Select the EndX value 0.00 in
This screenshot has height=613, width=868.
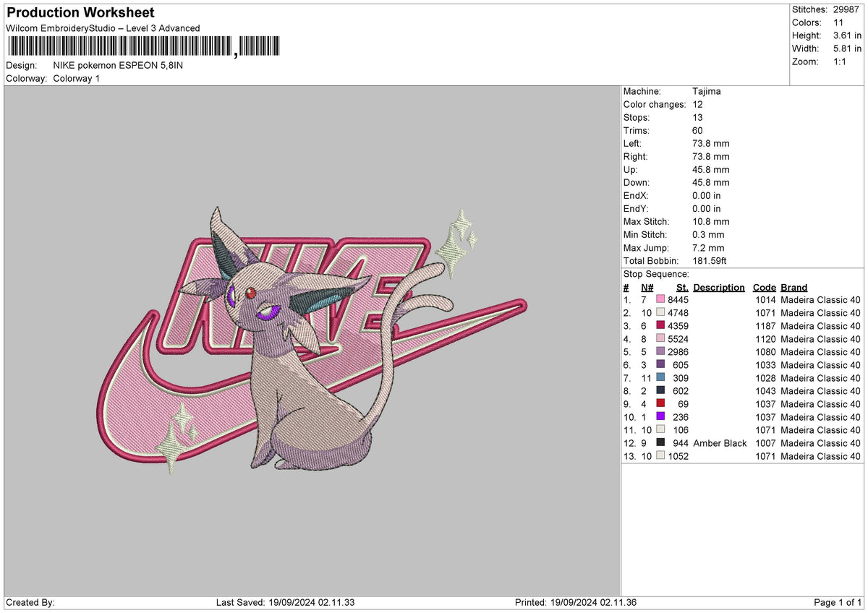tap(707, 195)
